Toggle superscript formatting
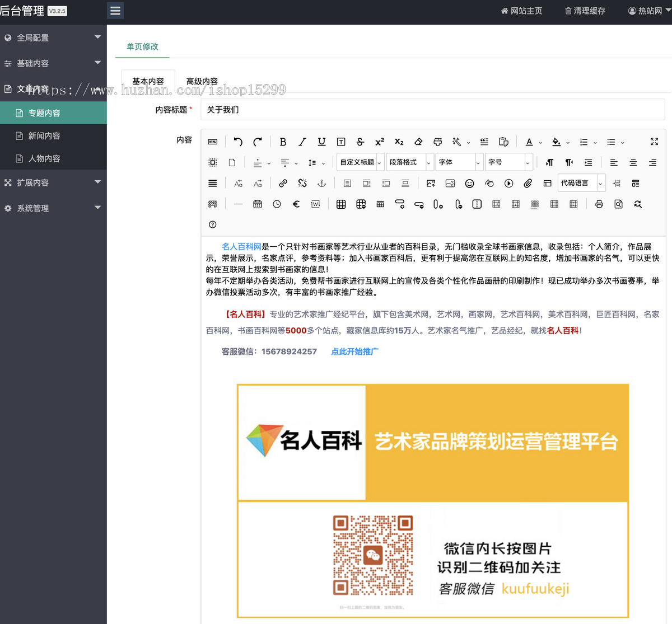This screenshot has height=624, width=672. click(x=380, y=142)
